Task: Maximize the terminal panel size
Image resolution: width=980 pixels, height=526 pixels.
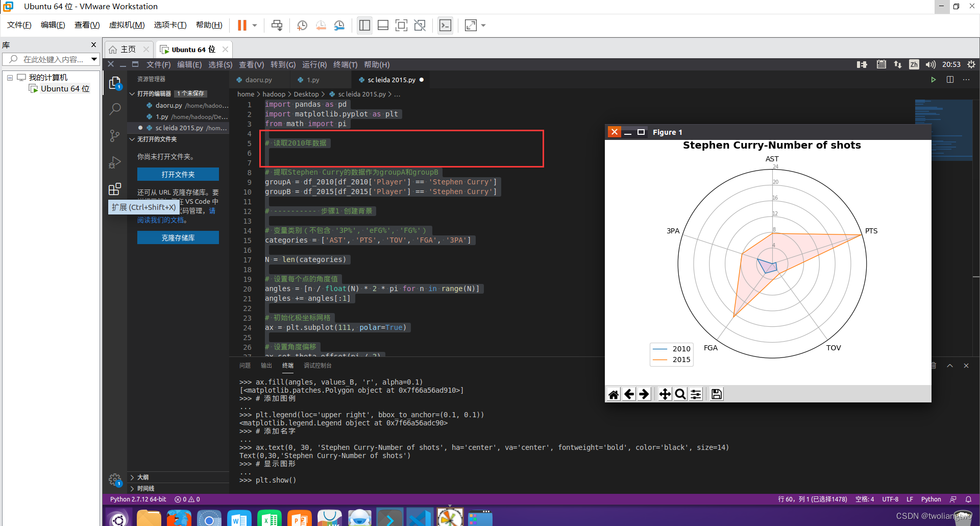Action: (950, 366)
